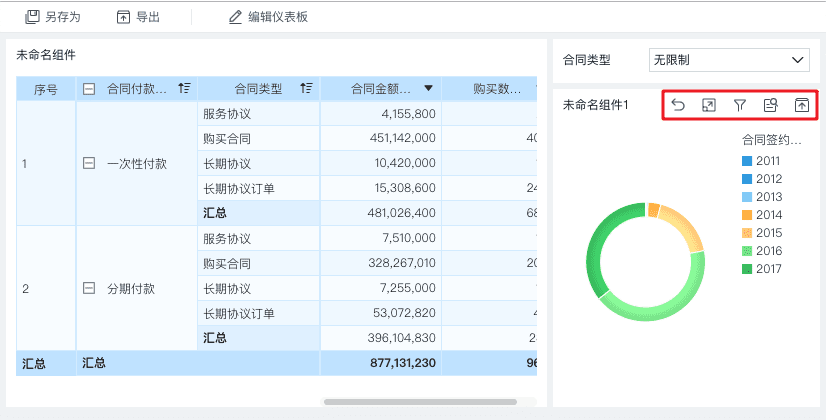Collapse all groups via header minus box
Image resolution: width=826 pixels, height=420 pixels.
(89, 89)
